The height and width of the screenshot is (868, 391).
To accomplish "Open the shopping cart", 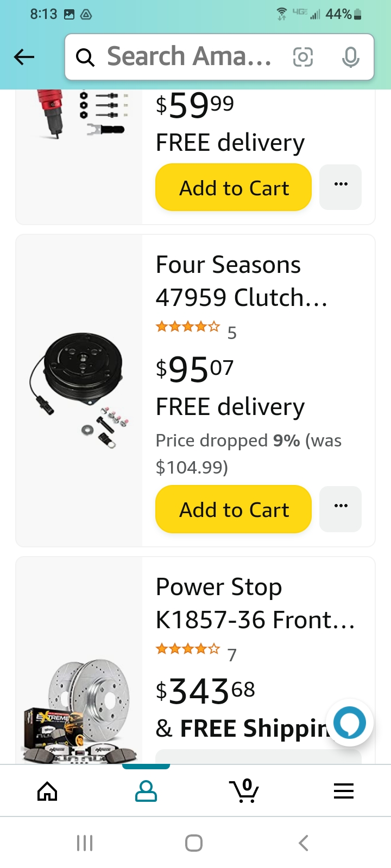I will (x=244, y=792).
